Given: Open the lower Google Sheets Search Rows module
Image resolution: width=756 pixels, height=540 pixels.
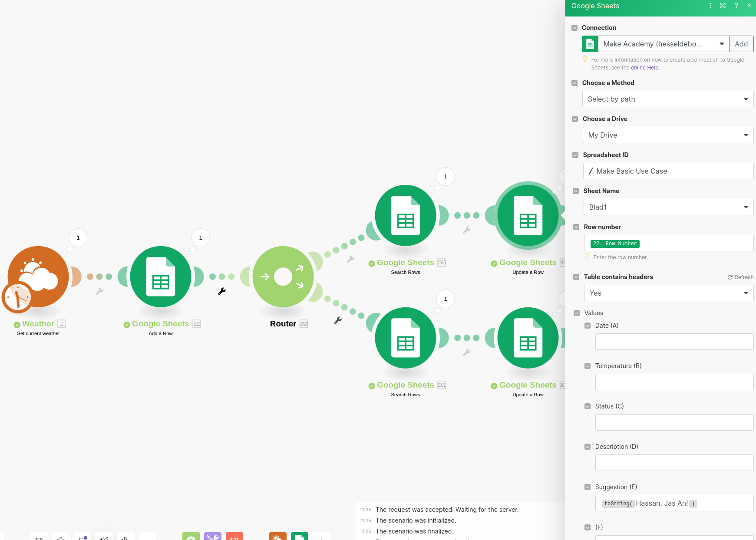Looking at the screenshot, I should [406, 338].
